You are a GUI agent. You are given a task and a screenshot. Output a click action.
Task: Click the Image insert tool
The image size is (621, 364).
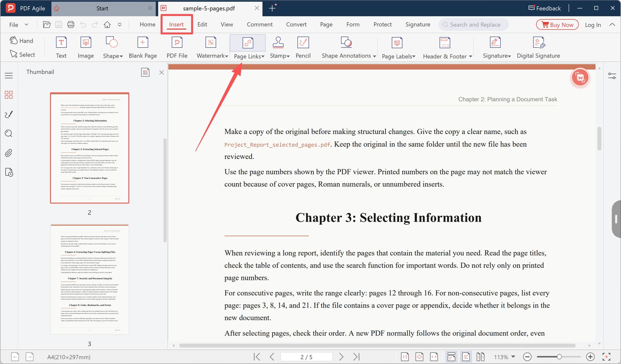(86, 48)
